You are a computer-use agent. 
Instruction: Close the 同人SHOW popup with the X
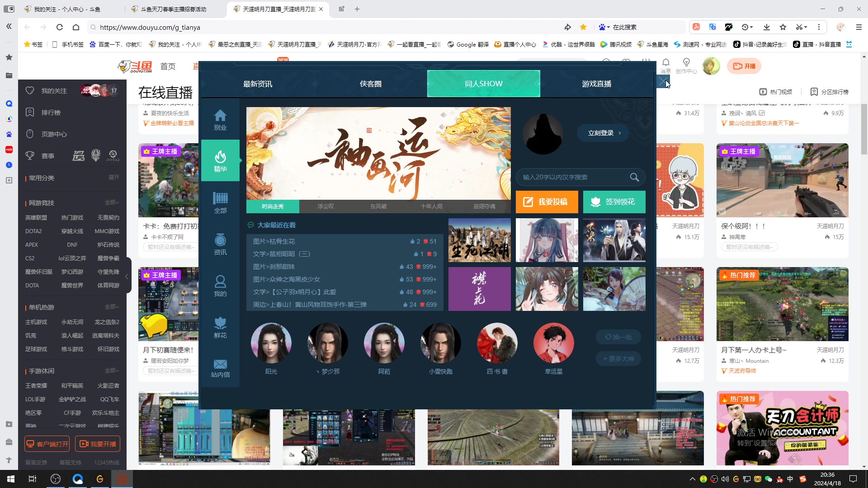pyautogui.click(x=663, y=82)
